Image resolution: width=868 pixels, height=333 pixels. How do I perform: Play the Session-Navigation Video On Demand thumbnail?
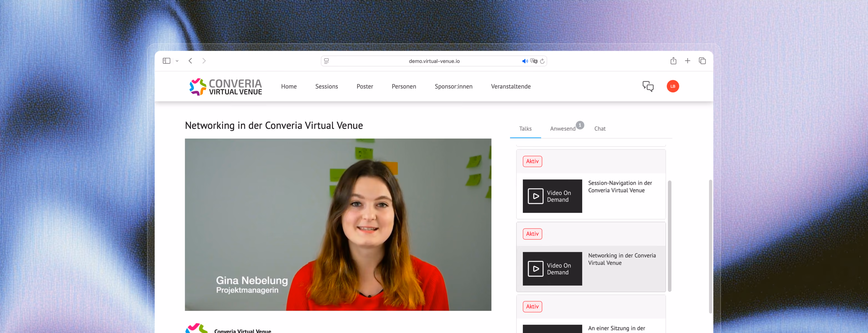click(552, 196)
